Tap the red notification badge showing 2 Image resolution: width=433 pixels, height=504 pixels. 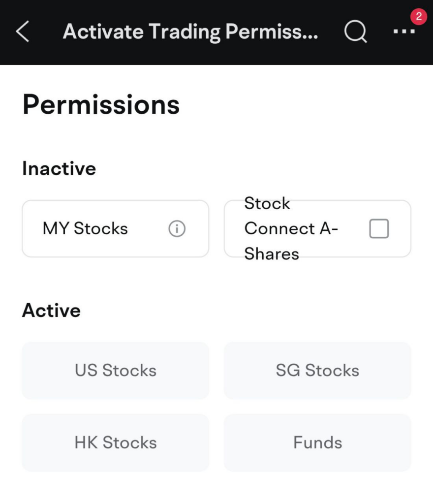(x=418, y=16)
